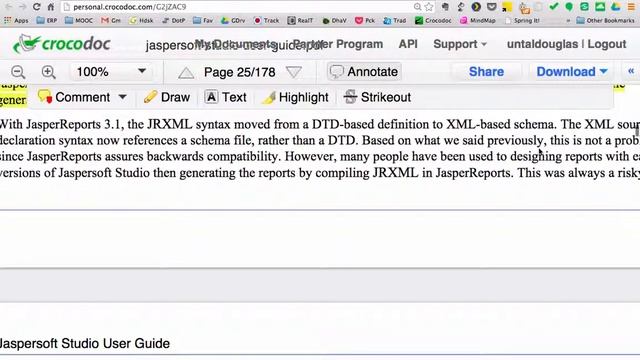Collapse sidebar with double chevron
This screenshot has width=640, height=360.
point(631,71)
